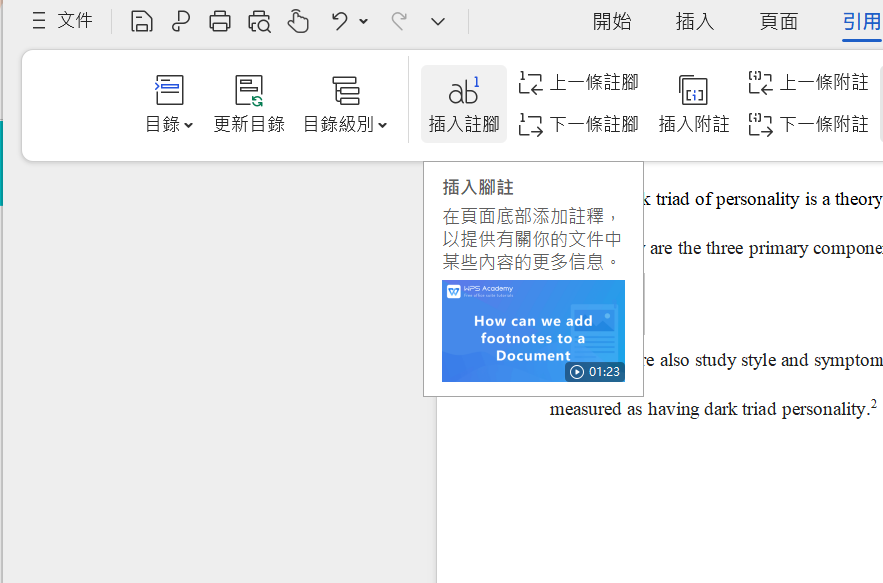Click the Save icon in quick toolbar

click(x=142, y=21)
